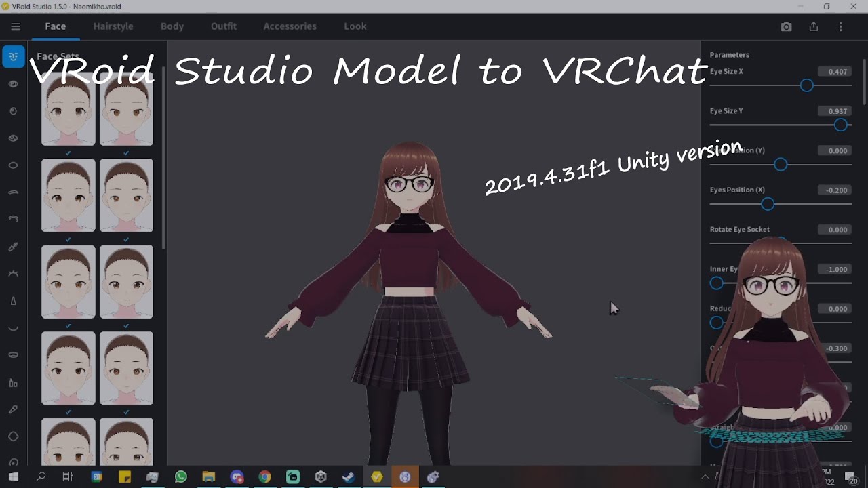Image resolution: width=868 pixels, height=488 pixels.
Task: Select the Eyebrows category icon
Action: pyautogui.click(x=14, y=192)
